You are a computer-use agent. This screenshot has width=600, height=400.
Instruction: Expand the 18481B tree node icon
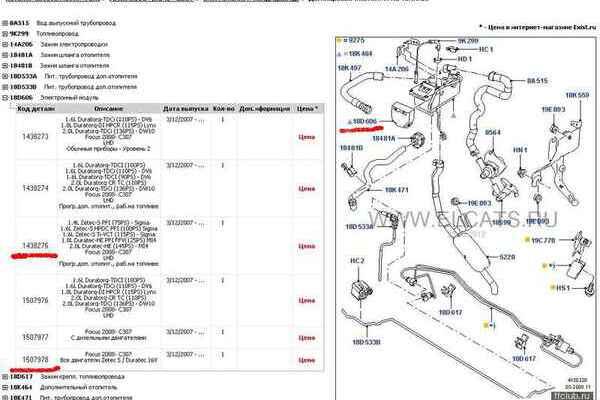pyautogui.click(x=5, y=66)
